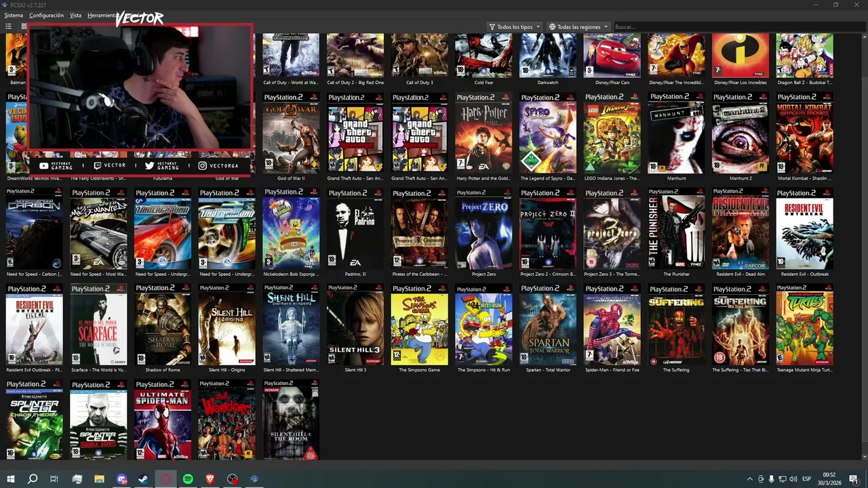Select The Simpsons Game cover

[x=419, y=325]
